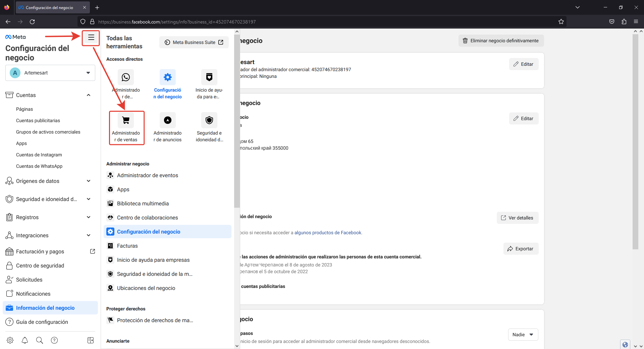Open Centro de colaboraciones tool

(x=167, y=217)
